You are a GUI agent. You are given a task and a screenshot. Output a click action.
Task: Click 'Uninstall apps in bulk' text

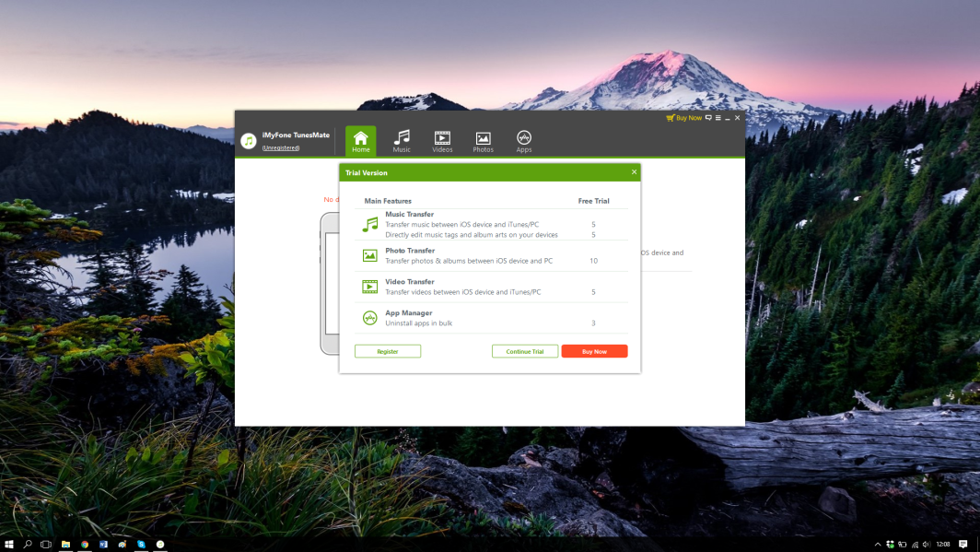[x=419, y=323]
